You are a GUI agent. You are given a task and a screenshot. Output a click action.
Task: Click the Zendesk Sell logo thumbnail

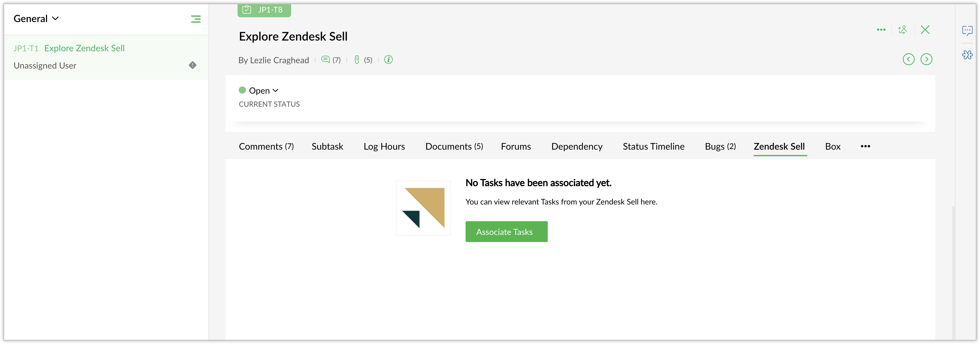(x=423, y=208)
